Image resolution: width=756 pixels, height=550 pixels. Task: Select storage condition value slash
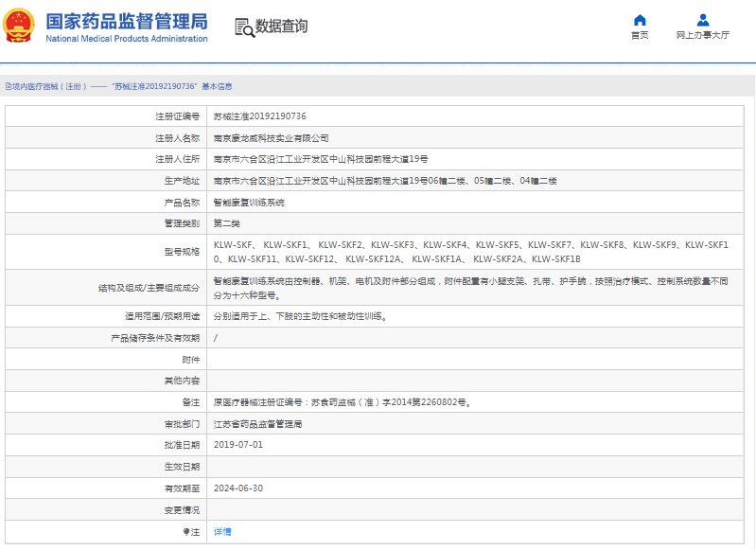coord(216,338)
